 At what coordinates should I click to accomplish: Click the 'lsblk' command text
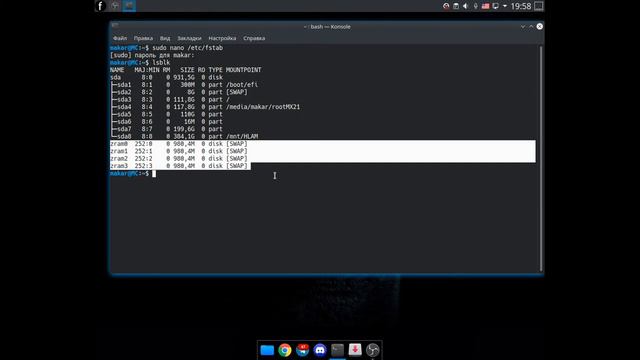click(161, 62)
